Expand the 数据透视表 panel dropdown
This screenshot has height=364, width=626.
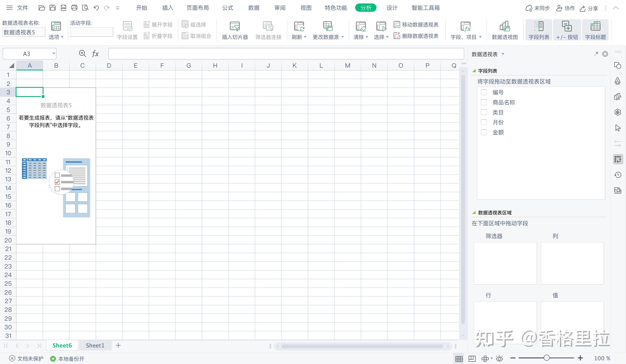[x=503, y=54]
